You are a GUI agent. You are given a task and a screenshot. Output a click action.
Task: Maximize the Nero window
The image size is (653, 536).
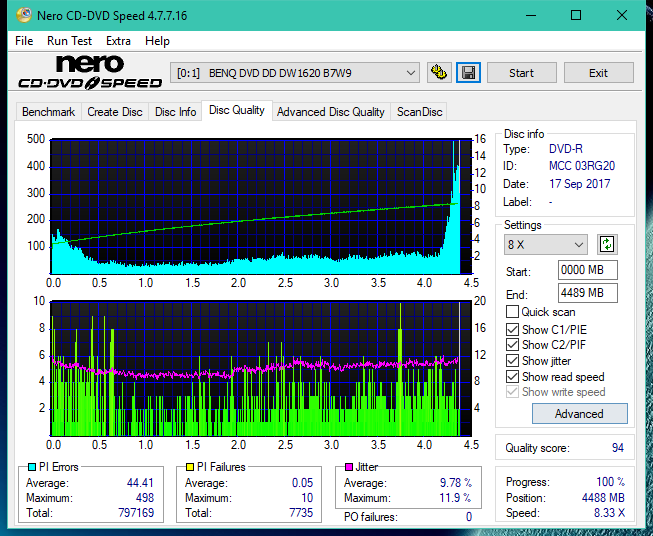pyautogui.click(x=576, y=15)
